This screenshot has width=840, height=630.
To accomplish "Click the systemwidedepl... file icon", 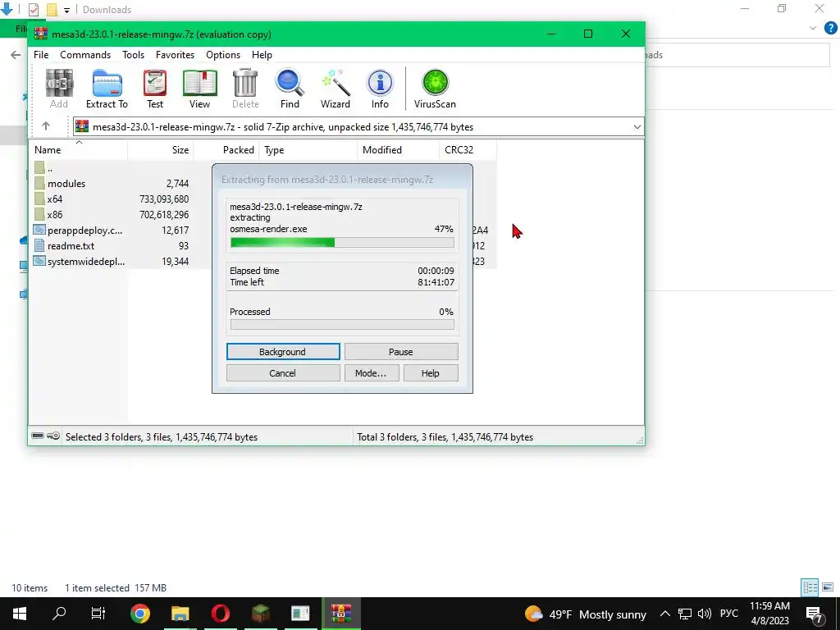I will click(39, 261).
